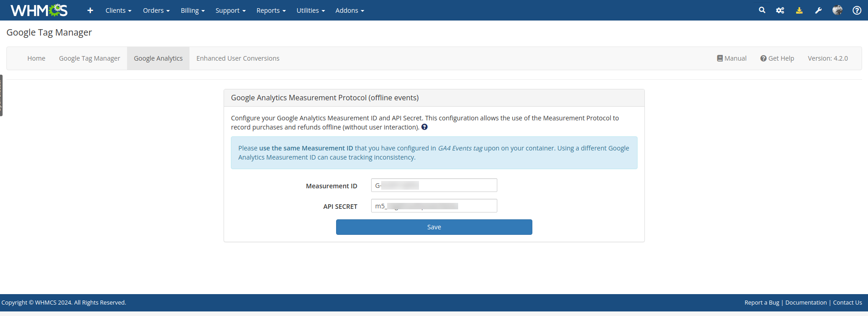Open the Enhanced User Conversions tab
Image resolution: width=868 pixels, height=316 pixels.
click(238, 58)
